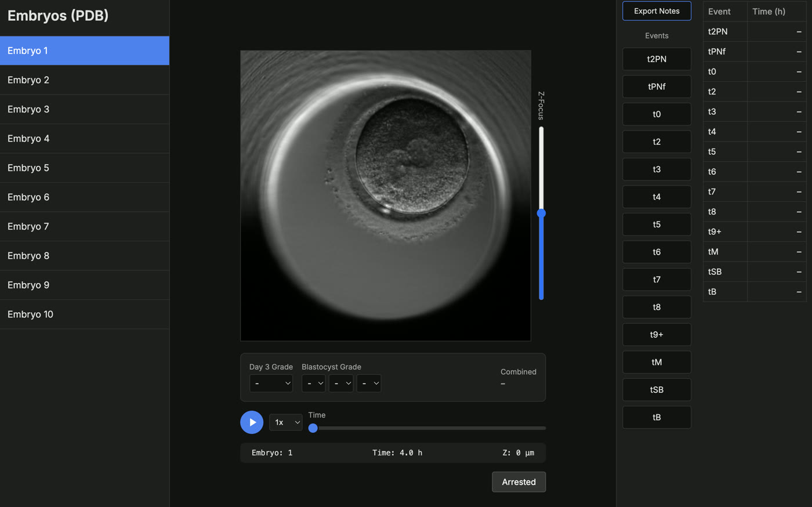
Task: Select Embryo 2 in the sidebar
Action: click(x=85, y=80)
